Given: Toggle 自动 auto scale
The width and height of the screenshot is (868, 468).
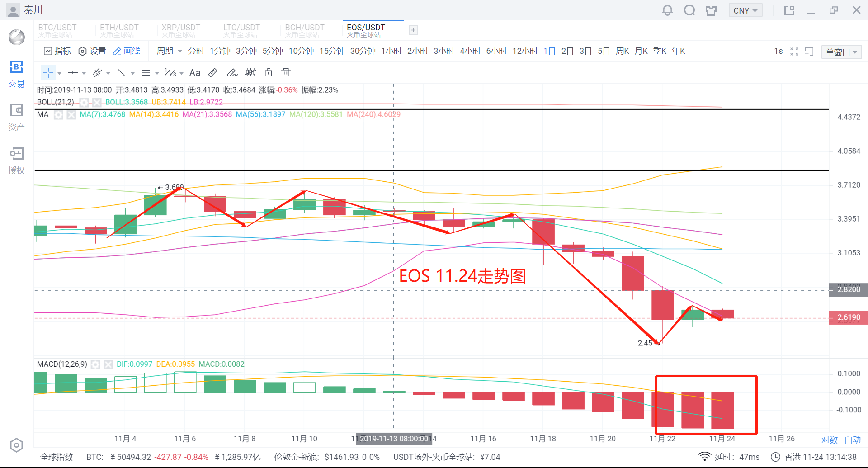Looking at the screenshot, I should pyautogui.click(x=853, y=440).
